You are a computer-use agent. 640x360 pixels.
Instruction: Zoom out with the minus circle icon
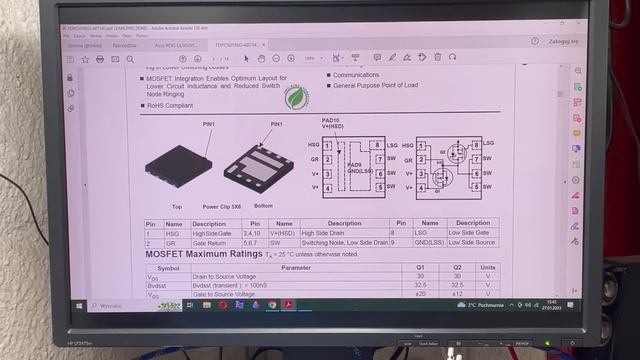tap(276, 58)
